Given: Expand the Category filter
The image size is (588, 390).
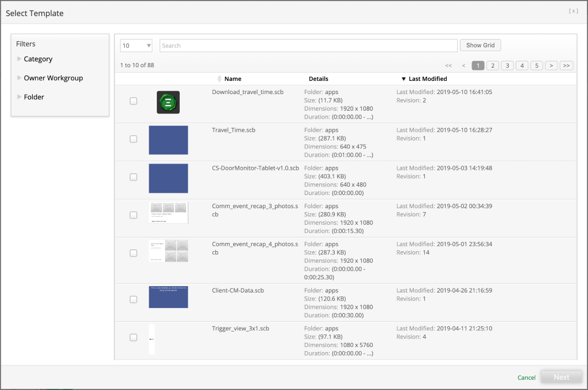Looking at the screenshot, I should (20, 59).
